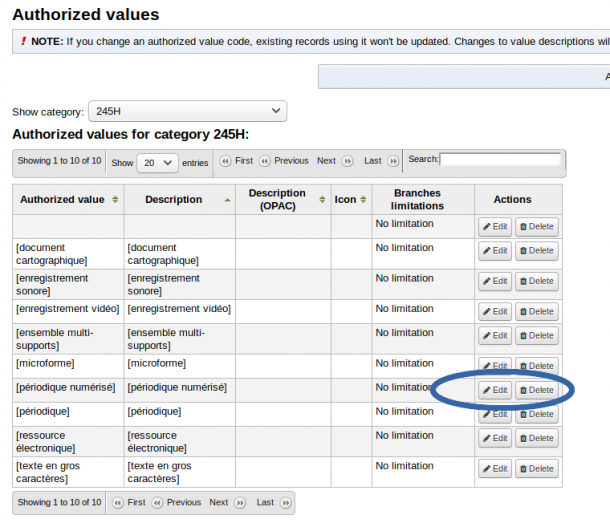Edit the [périodique numérisé] value
This screenshot has width=610, height=531.
point(495,390)
